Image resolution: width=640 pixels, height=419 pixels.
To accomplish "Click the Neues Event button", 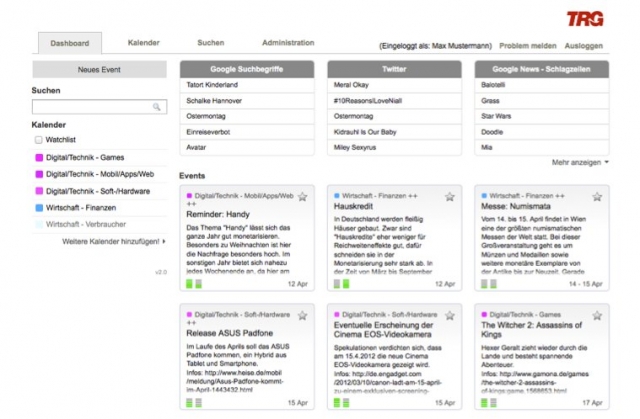I will click(99, 70).
